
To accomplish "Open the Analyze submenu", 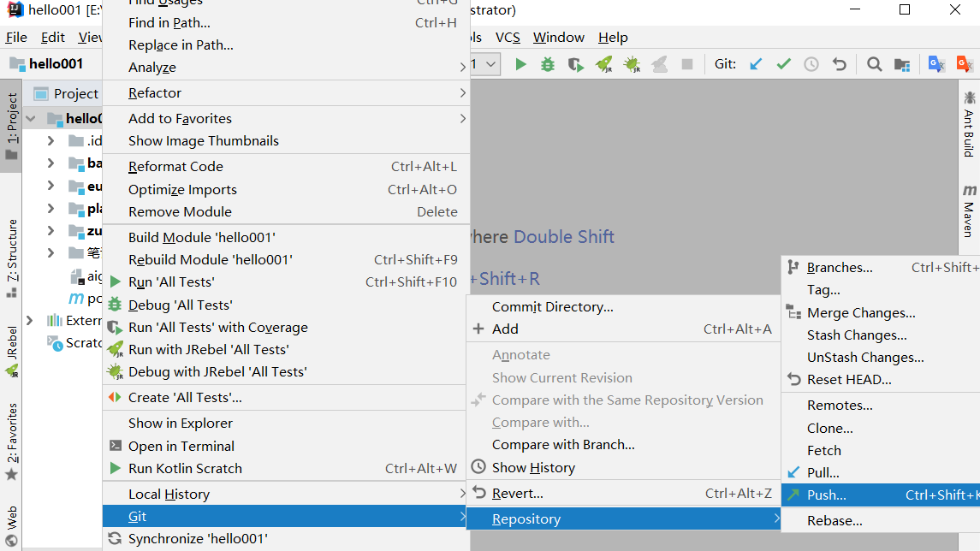I will click(286, 67).
